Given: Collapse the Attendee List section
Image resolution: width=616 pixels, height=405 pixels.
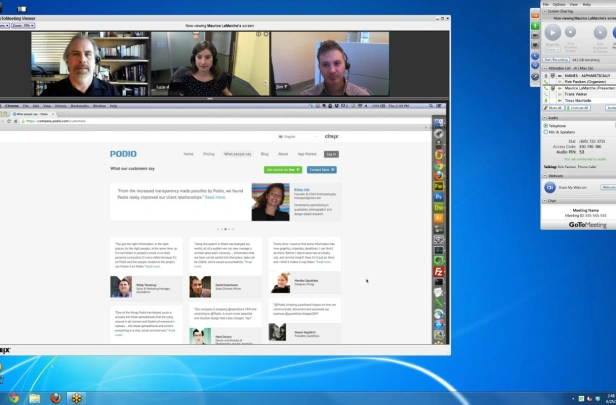Looking at the screenshot, I should [x=545, y=68].
